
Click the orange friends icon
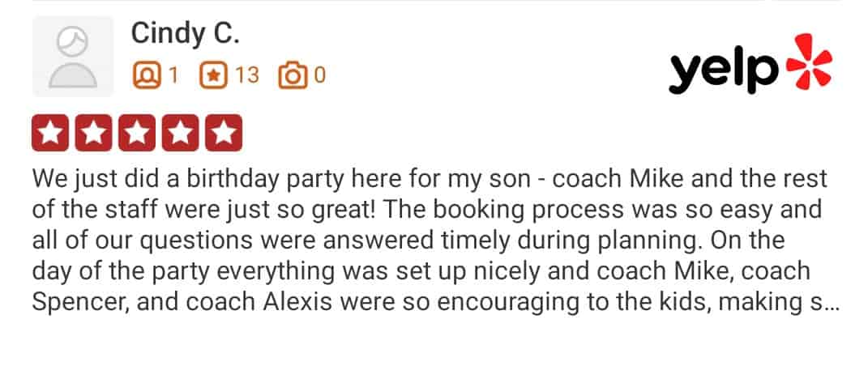click(x=147, y=75)
